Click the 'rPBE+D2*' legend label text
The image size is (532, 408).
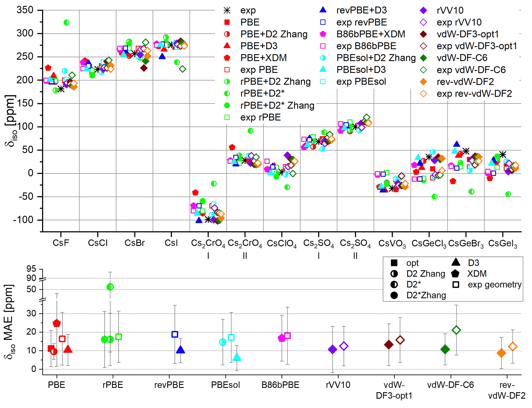point(262,93)
